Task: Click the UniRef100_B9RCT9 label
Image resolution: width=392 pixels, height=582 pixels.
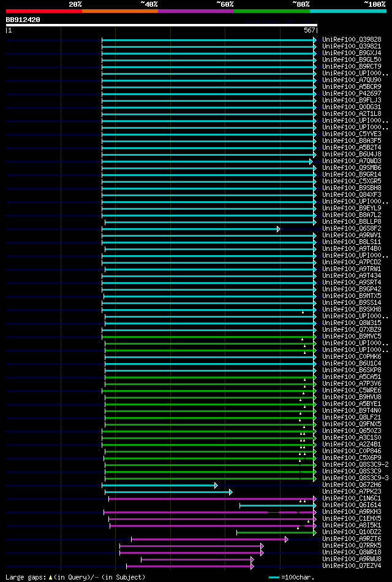Action: point(352,66)
